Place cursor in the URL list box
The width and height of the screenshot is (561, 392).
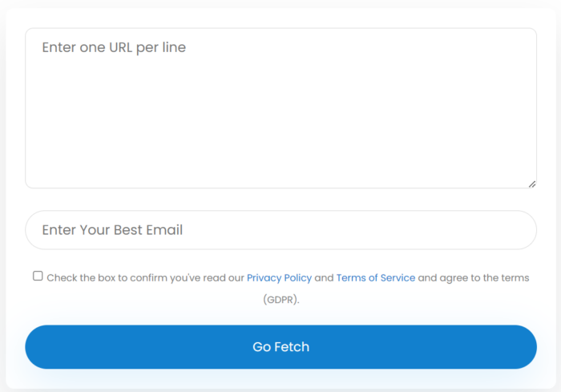point(280,120)
